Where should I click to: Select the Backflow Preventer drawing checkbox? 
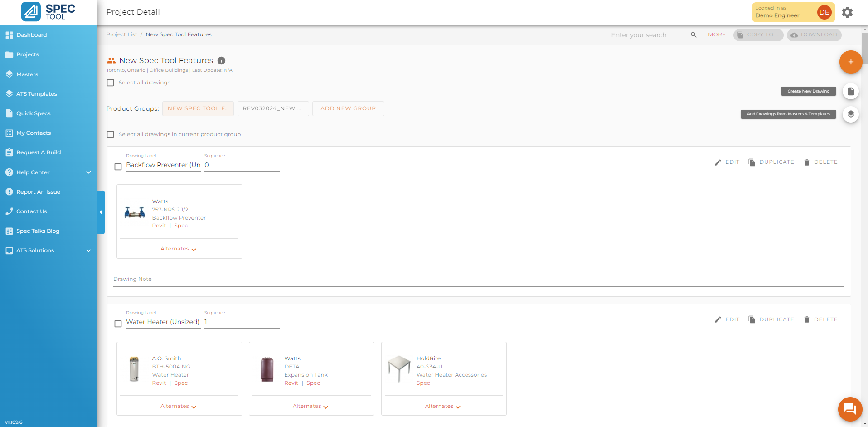pyautogui.click(x=118, y=167)
